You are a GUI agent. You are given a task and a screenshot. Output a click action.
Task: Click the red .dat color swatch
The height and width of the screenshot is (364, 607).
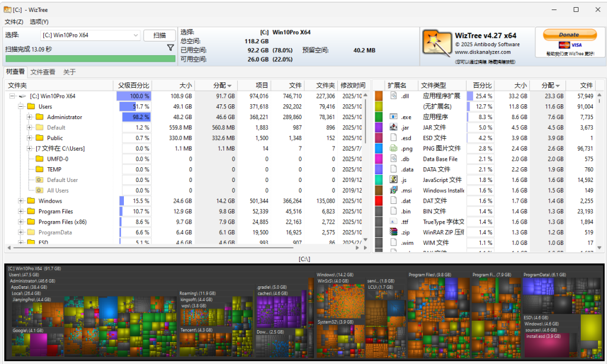click(x=379, y=201)
